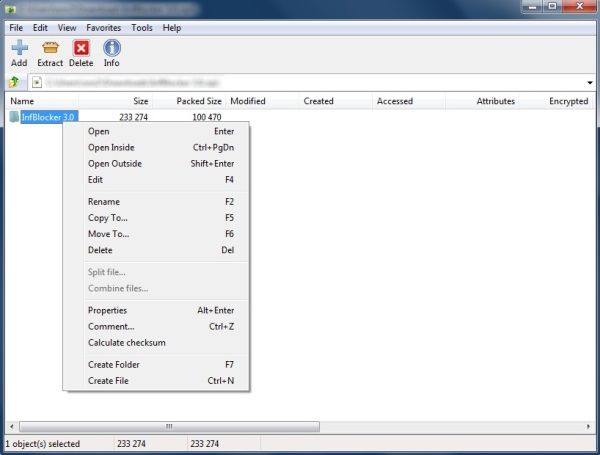Click the 7-Zip title bar application icon
The image size is (600, 455).
11,9
